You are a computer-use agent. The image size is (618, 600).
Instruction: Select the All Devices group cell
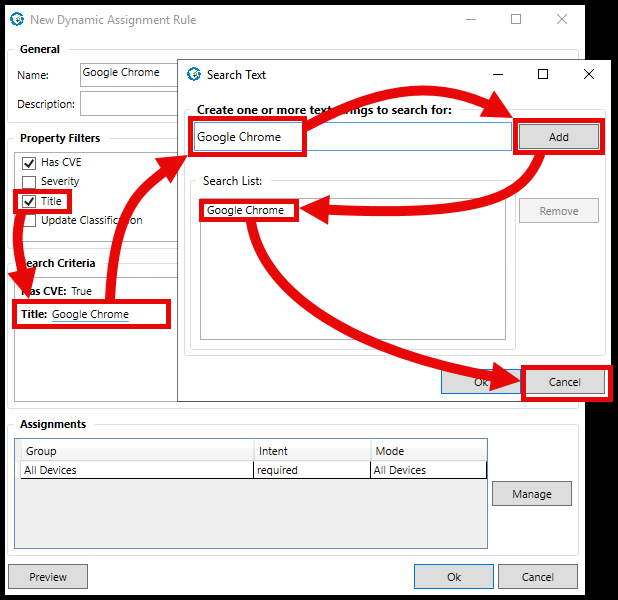136,470
